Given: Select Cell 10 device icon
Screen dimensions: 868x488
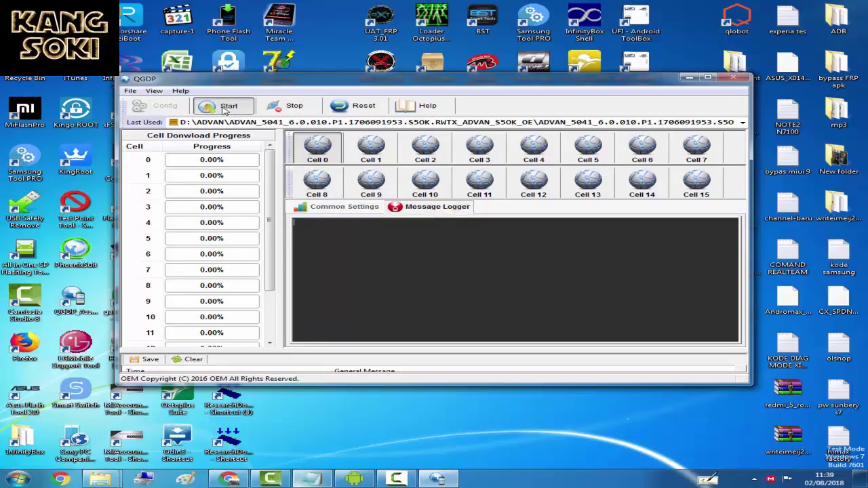Looking at the screenshot, I should pyautogui.click(x=425, y=184).
